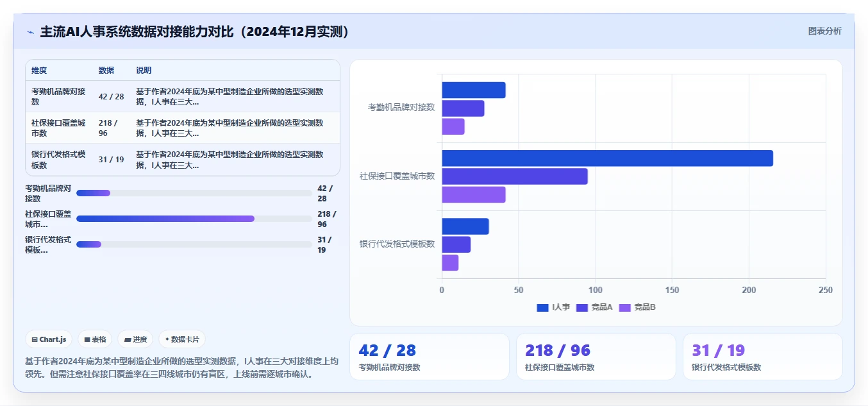The height and width of the screenshot is (406, 868).
Task: Click 竞品B bar for 社保接口覆盖城市数
Action: [x=474, y=194]
